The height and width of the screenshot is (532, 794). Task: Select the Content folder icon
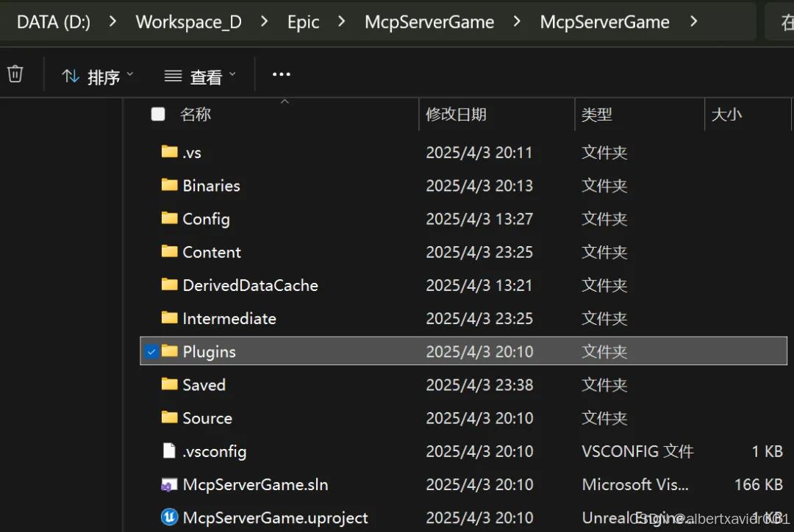pyautogui.click(x=169, y=251)
